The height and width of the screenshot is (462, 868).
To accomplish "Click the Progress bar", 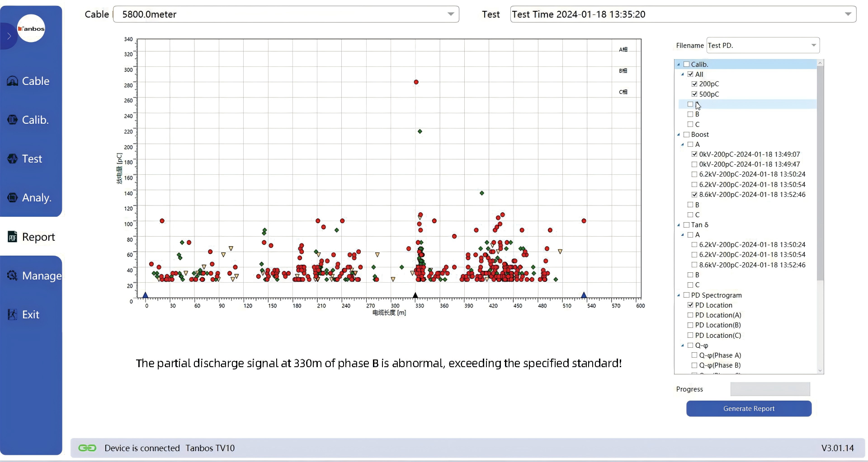I will [x=770, y=389].
